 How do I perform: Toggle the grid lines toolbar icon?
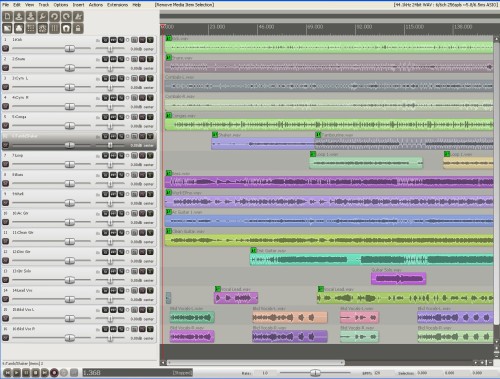click(54, 28)
